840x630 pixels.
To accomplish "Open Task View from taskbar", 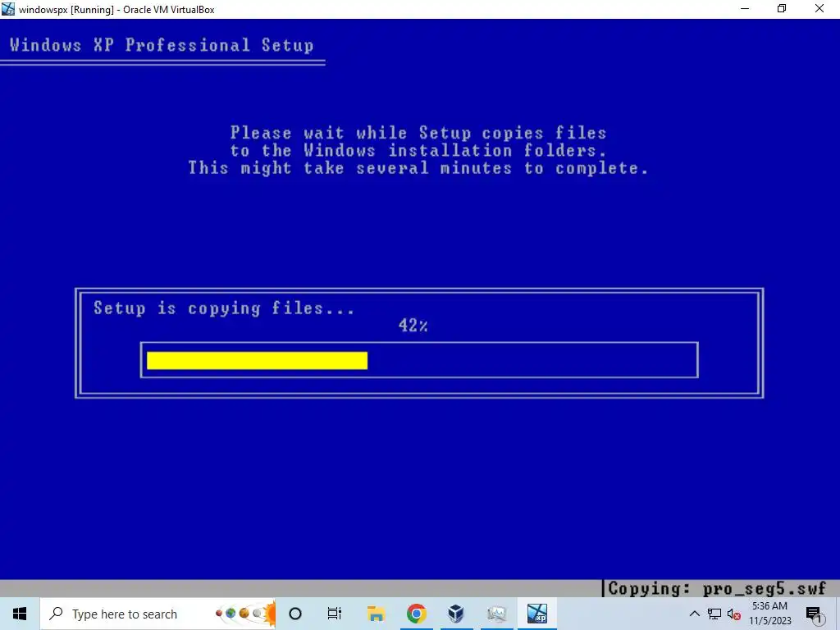I will tap(335, 614).
